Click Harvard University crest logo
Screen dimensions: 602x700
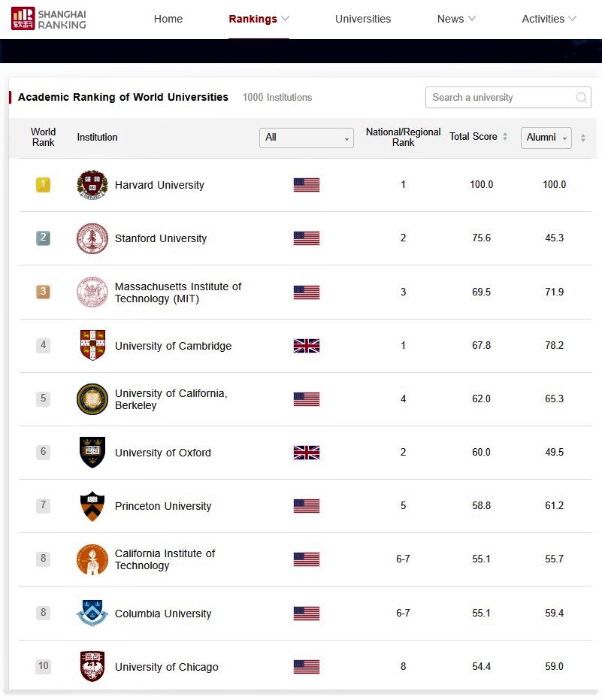[92, 185]
